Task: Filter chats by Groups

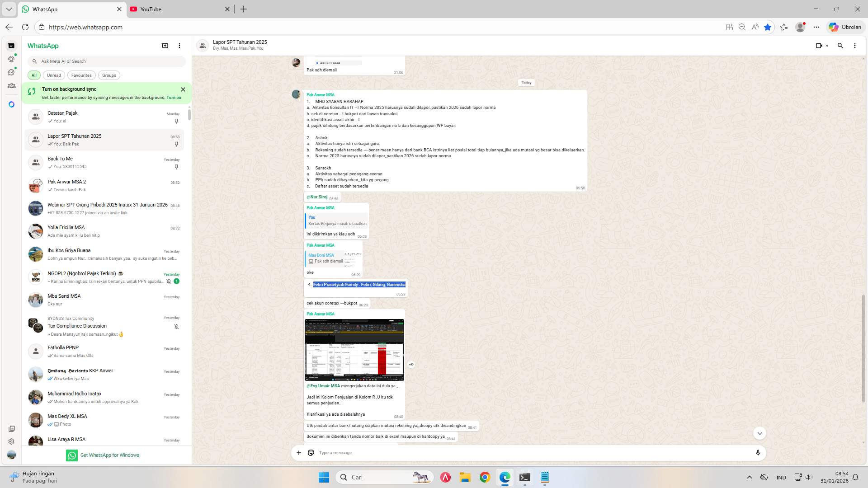Action: point(109,75)
